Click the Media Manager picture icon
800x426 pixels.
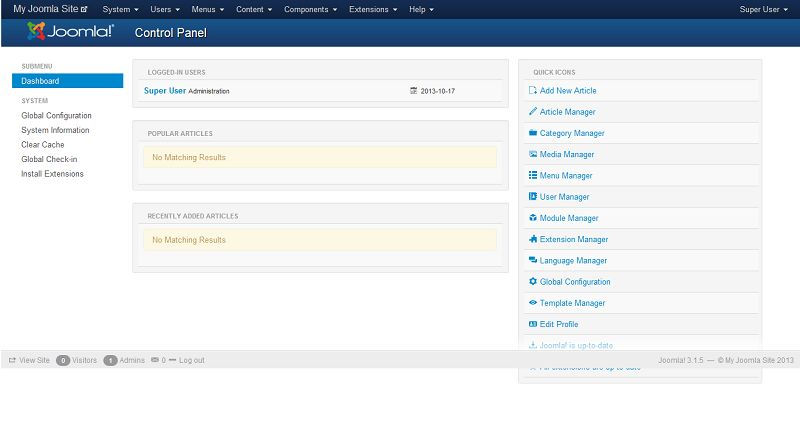coord(532,155)
